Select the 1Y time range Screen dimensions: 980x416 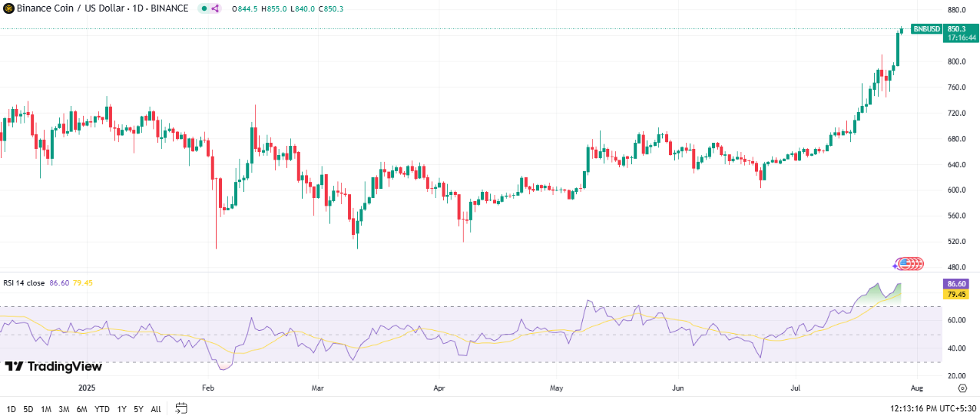(122, 409)
